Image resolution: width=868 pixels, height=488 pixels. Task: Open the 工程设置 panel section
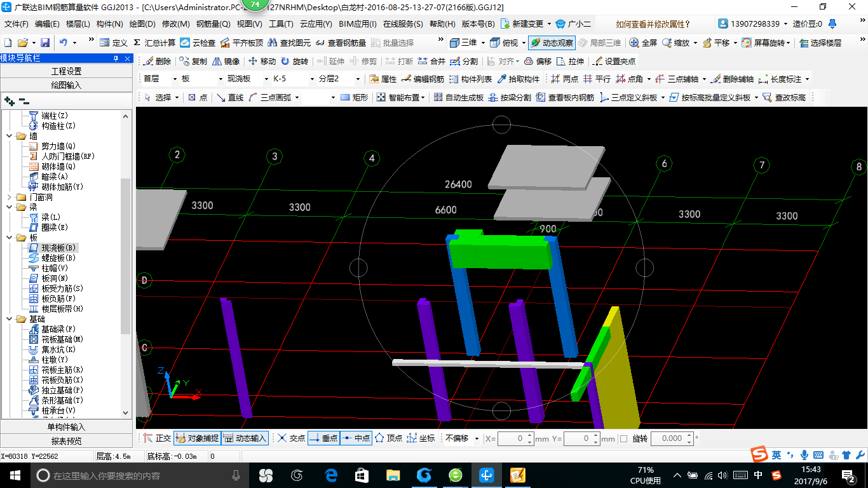click(x=66, y=71)
